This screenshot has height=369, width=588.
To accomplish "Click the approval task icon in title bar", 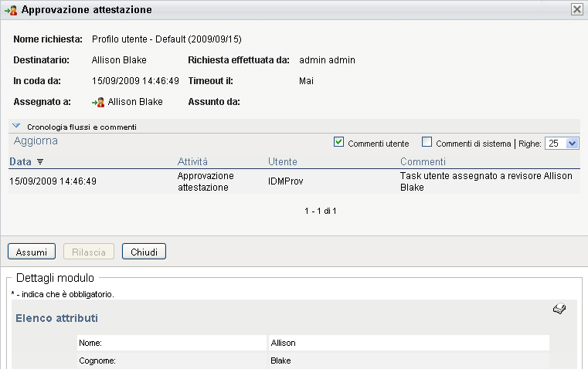I will coord(12,10).
